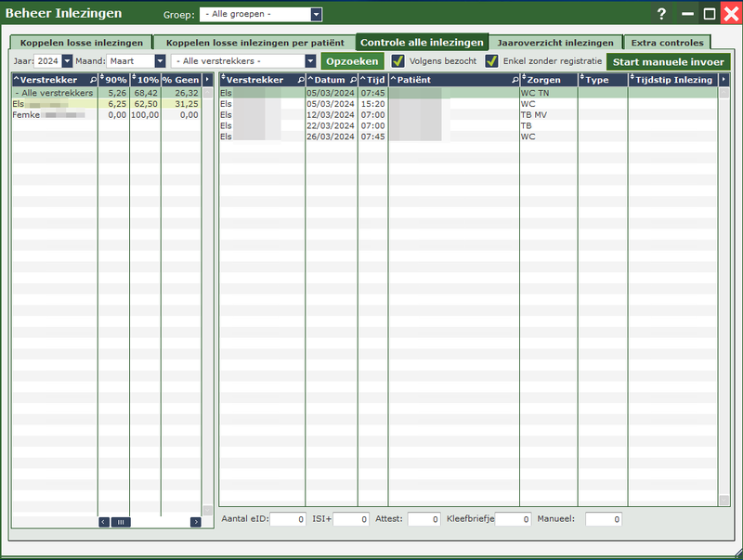Click the search icon in Patiënt header
743x560 pixels.
pos(515,80)
